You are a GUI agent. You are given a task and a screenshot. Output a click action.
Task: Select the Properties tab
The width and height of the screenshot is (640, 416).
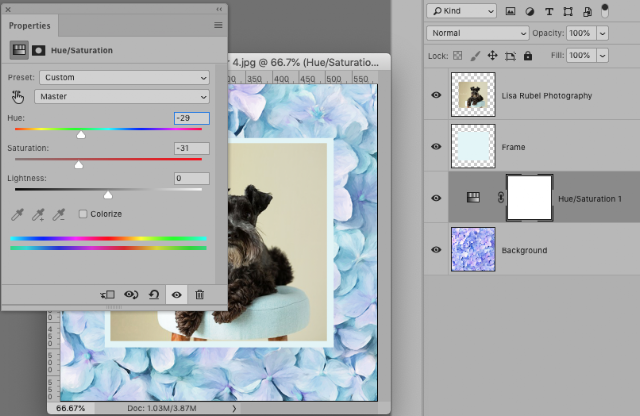coord(29,26)
